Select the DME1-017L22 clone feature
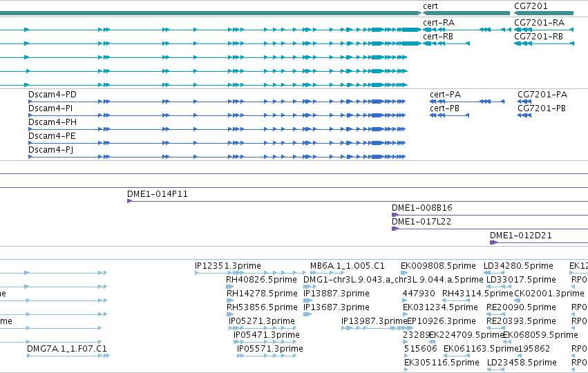Viewport: 588px width, 373px height. [421, 222]
